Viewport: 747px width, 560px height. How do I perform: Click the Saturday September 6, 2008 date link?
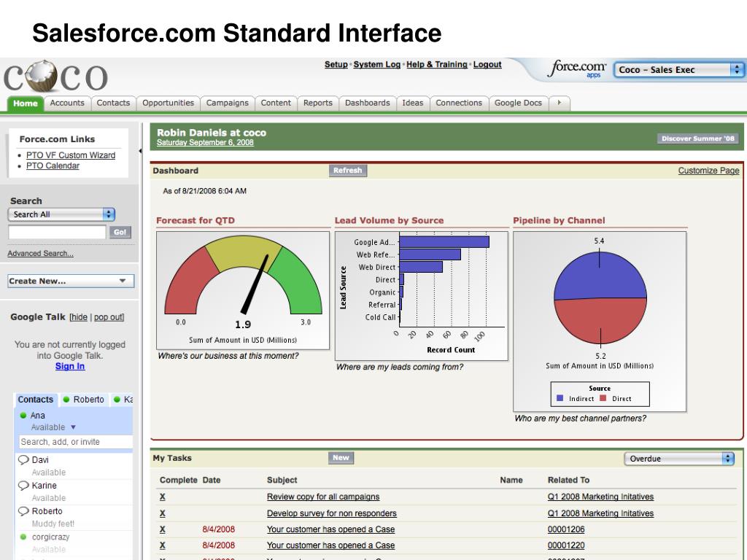(205, 142)
